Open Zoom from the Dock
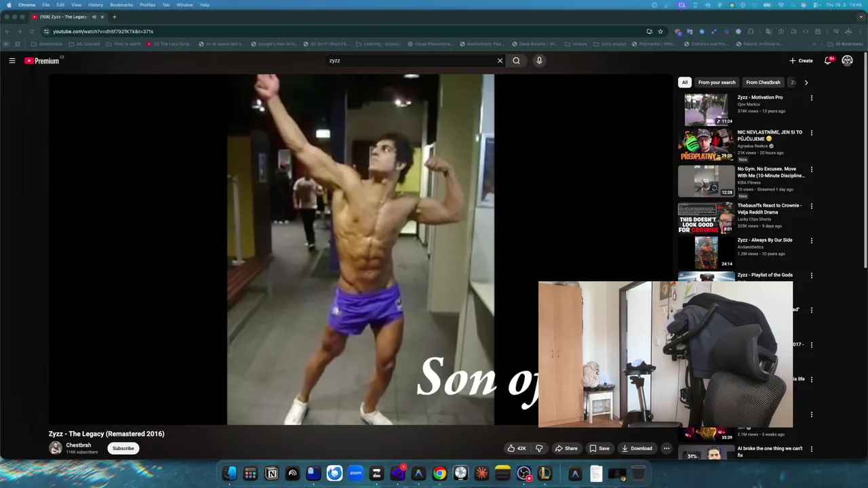 (355, 473)
